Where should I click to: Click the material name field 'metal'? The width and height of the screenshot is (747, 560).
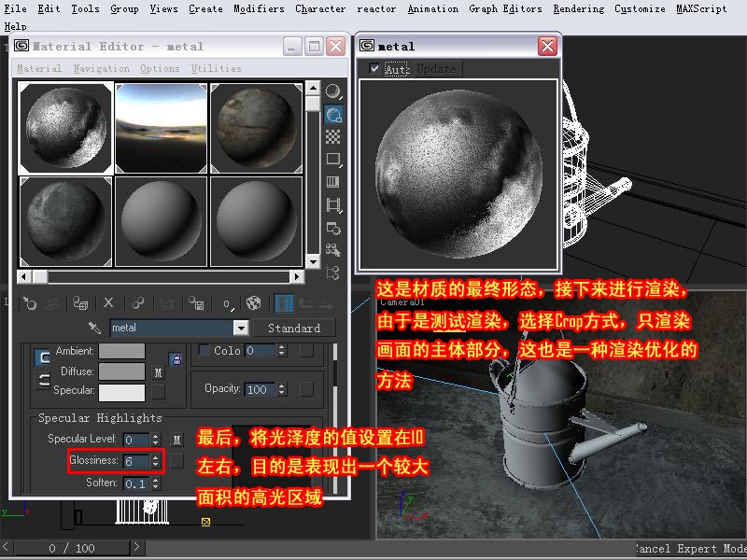[172, 328]
